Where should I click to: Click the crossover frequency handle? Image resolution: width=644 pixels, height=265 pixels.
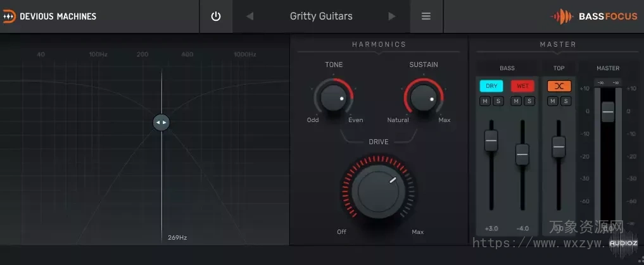pos(161,122)
